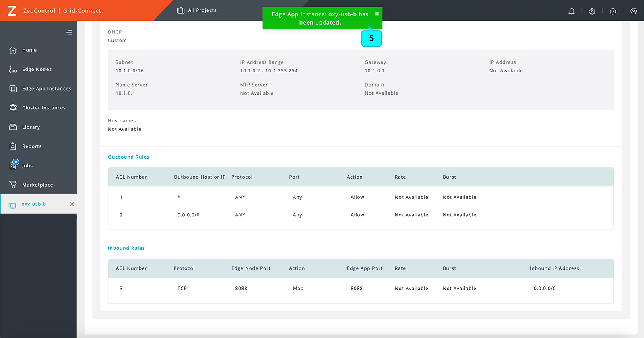Click the Hostnames Not Available value

pos(124,129)
